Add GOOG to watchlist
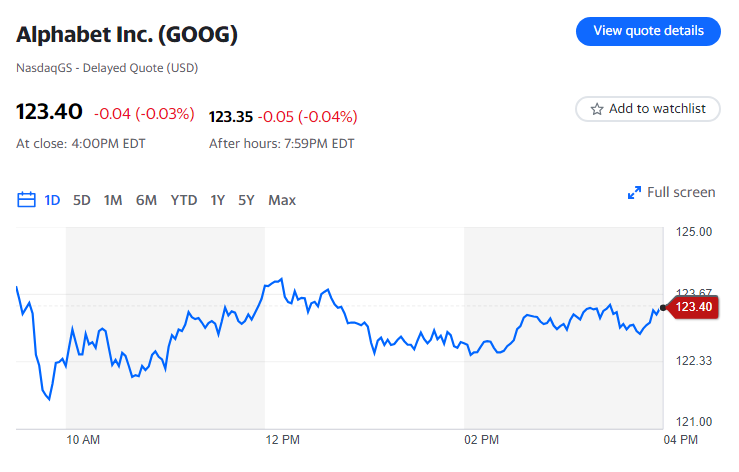The height and width of the screenshot is (472, 739). click(x=648, y=109)
